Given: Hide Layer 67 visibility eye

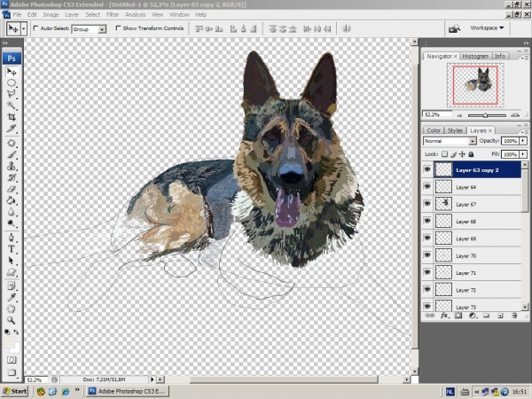Looking at the screenshot, I should pos(427,204).
